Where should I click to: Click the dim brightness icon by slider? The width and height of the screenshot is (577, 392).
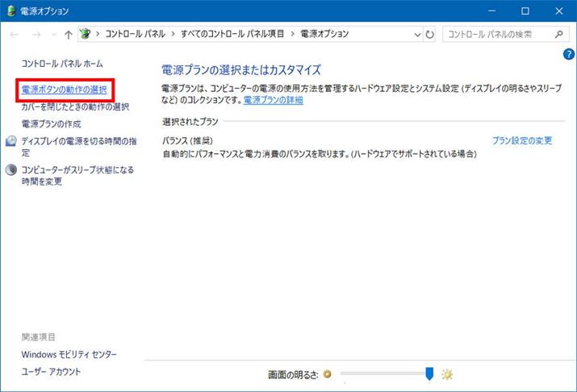pos(327,374)
